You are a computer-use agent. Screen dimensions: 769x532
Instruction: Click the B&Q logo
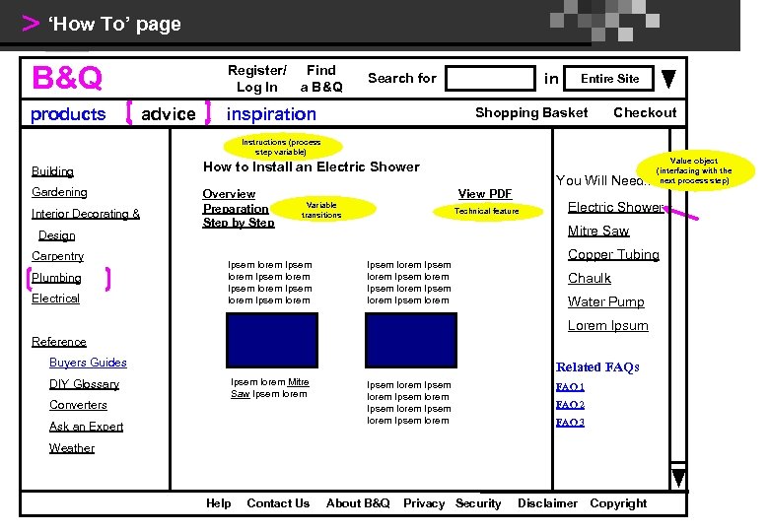coord(67,78)
